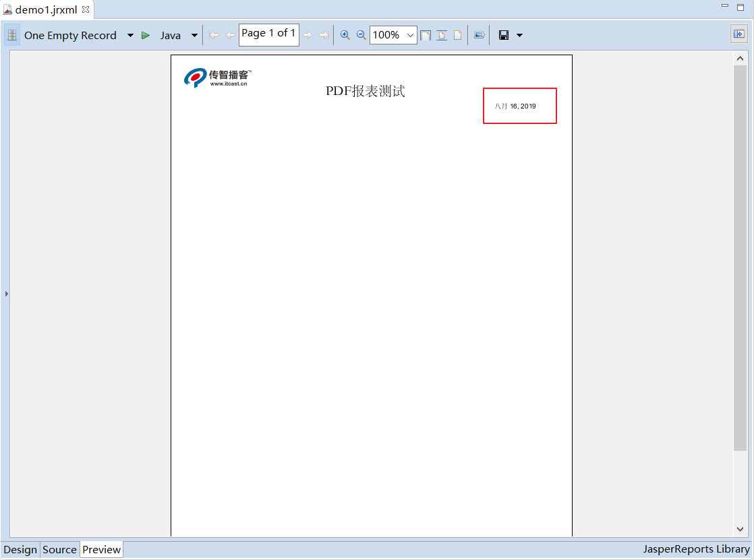Click the Page 1 of 1 field

click(x=269, y=34)
